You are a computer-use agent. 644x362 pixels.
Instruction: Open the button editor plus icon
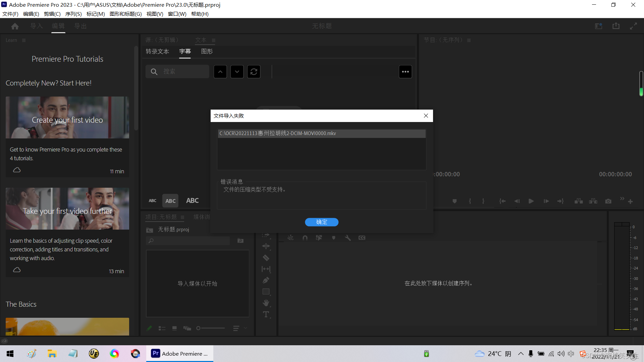pos(630,201)
